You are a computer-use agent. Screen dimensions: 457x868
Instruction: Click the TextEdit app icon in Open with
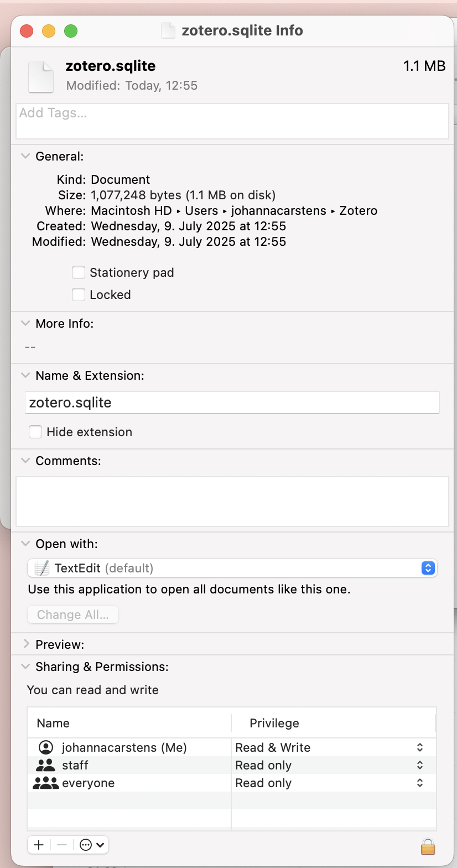(41, 568)
